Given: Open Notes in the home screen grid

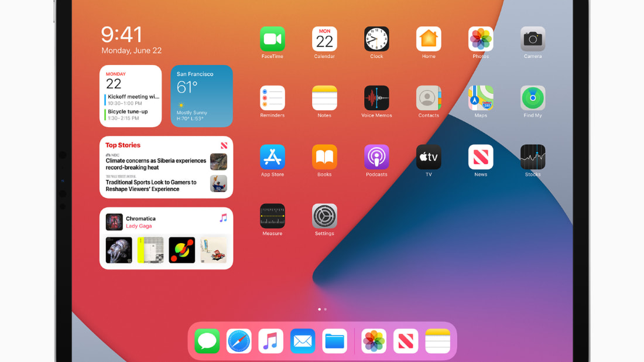Looking at the screenshot, I should 324,98.
